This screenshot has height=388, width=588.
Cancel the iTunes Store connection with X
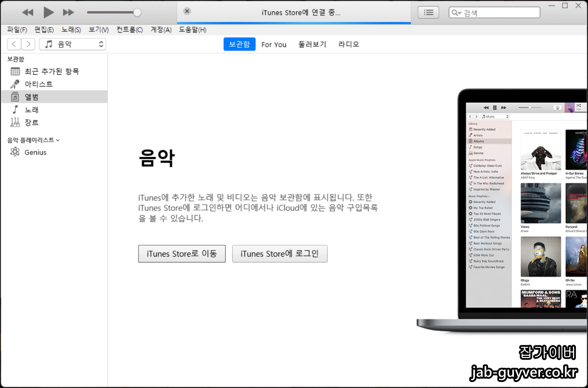click(187, 11)
